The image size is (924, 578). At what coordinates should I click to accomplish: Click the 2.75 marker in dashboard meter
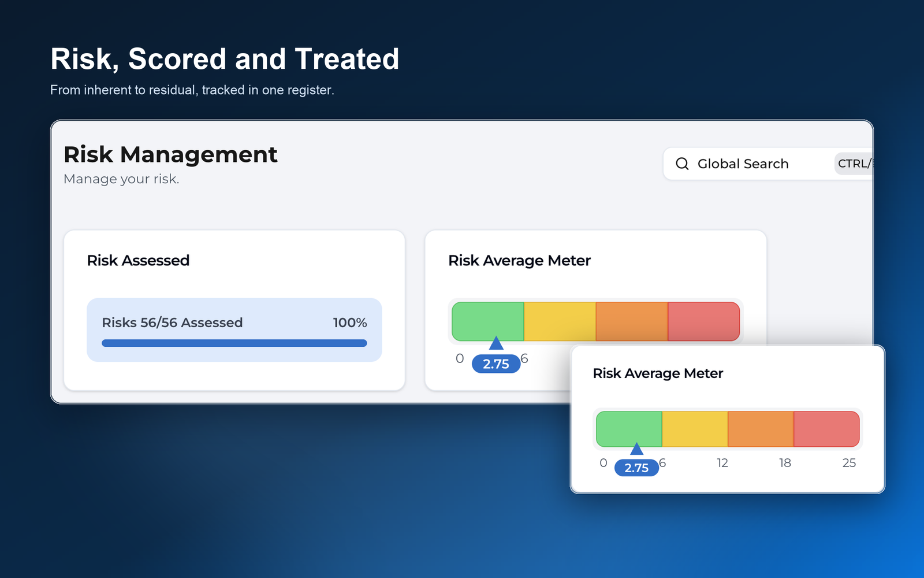(x=496, y=364)
